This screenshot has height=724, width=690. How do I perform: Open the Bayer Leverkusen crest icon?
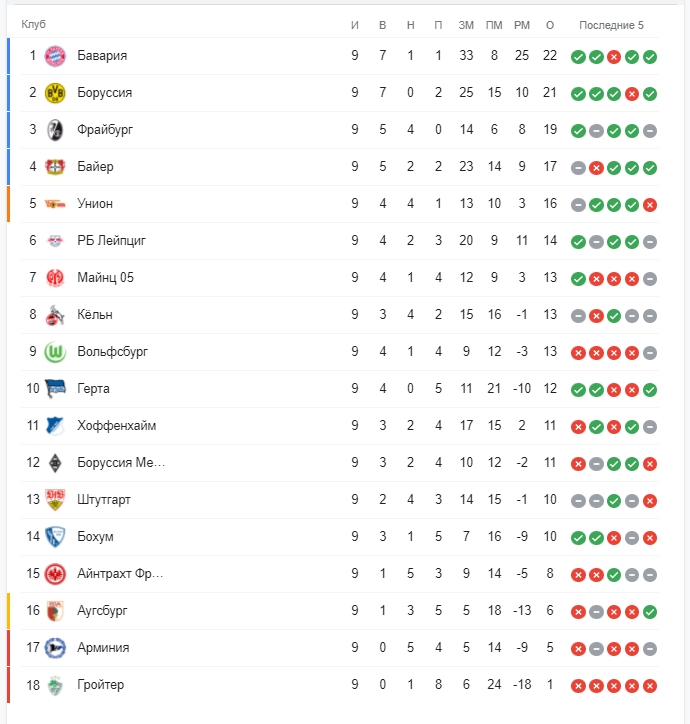pos(55,167)
